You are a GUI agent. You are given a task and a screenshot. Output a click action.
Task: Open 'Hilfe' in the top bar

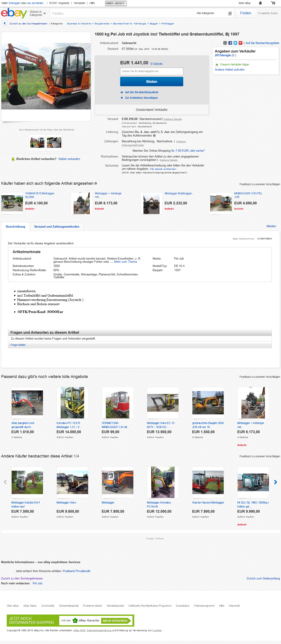point(92,3)
